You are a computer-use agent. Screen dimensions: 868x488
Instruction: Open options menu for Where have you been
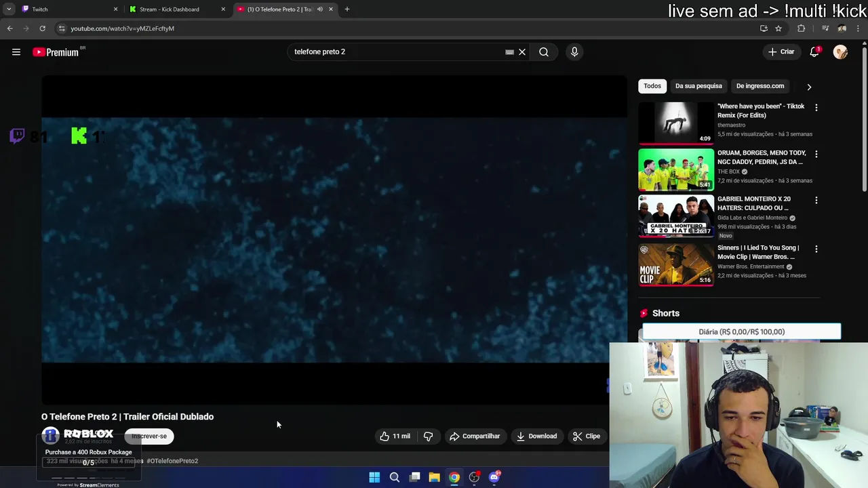coord(816,108)
